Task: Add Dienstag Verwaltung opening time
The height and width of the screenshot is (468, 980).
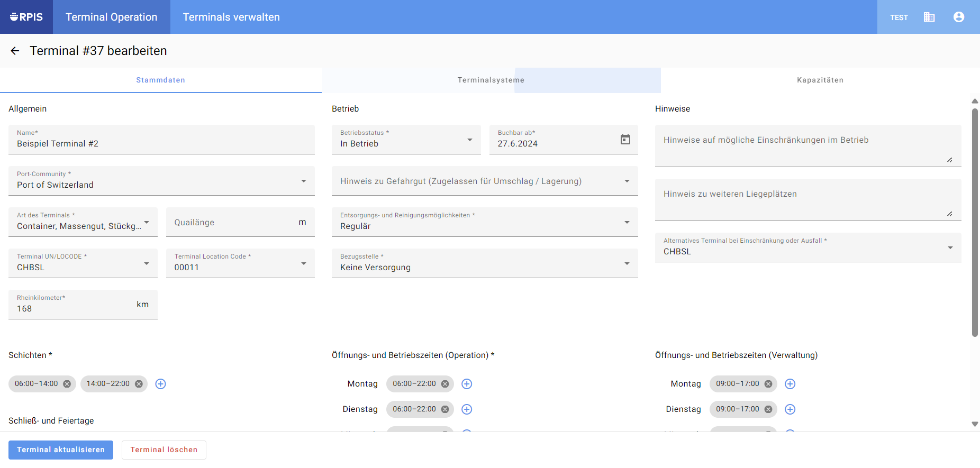Action: coord(790,409)
